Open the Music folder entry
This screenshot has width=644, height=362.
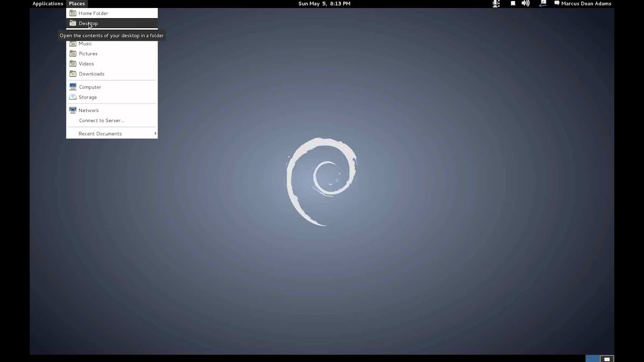(x=112, y=43)
